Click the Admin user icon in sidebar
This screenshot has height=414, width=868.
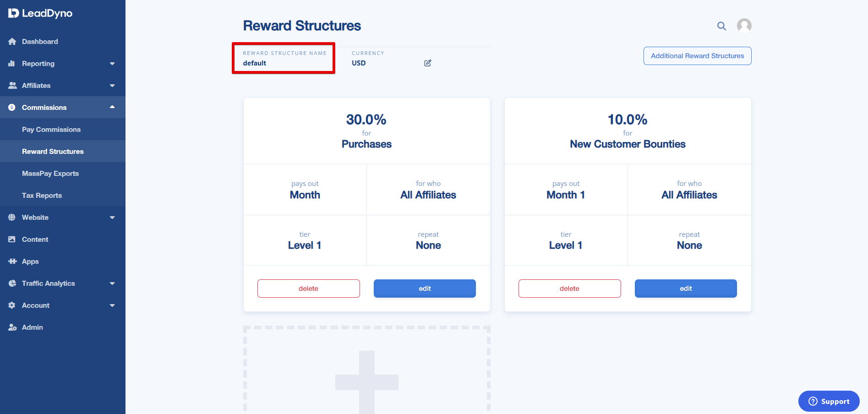pos(12,327)
